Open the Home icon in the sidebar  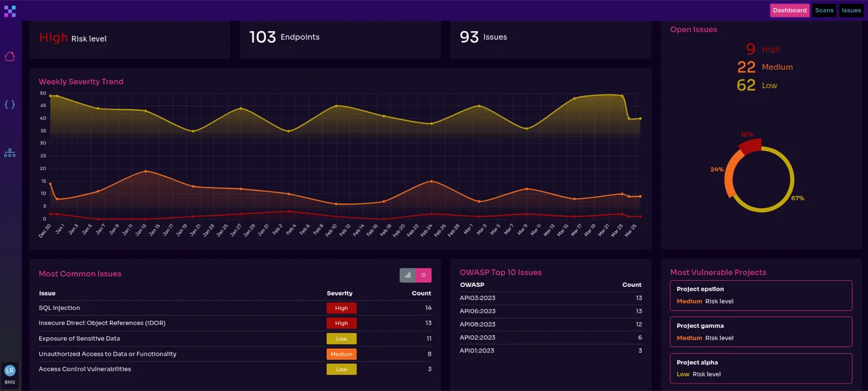point(9,56)
